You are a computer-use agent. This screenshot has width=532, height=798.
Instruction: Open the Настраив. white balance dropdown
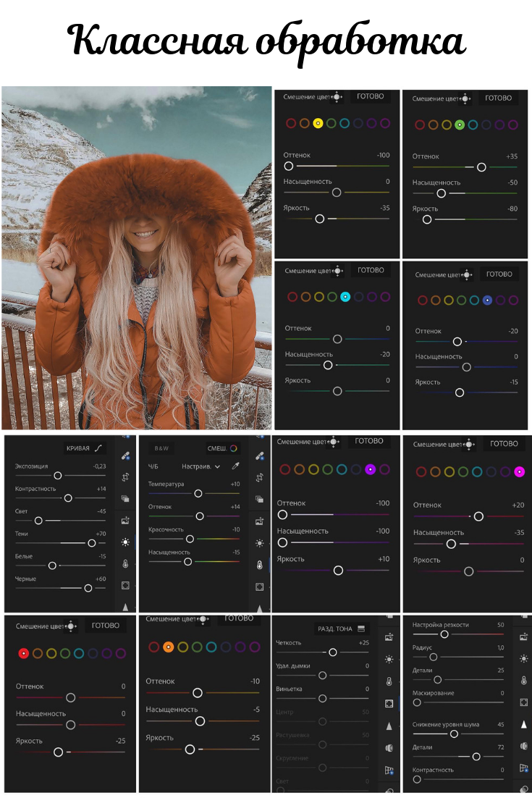click(x=201, y=466)
